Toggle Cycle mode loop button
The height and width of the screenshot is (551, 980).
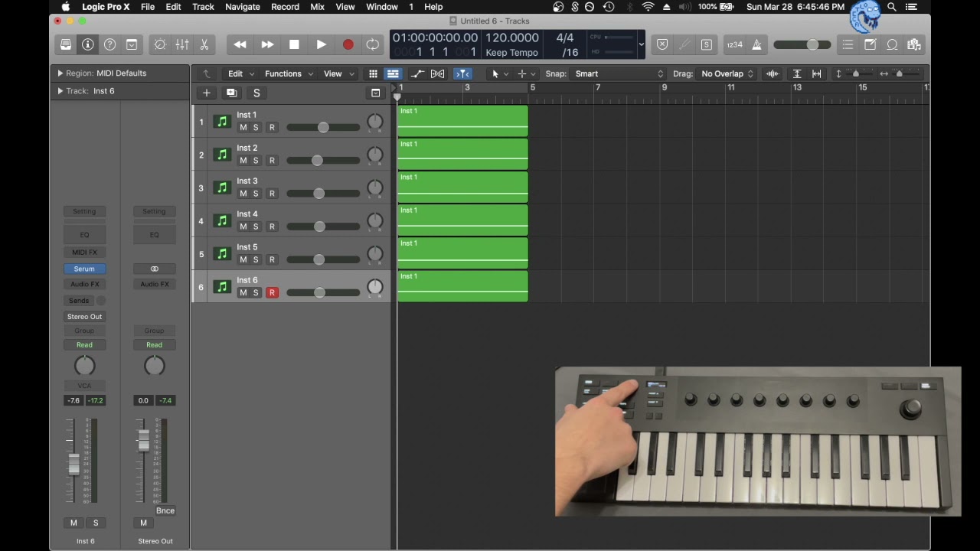coord(372,45)
